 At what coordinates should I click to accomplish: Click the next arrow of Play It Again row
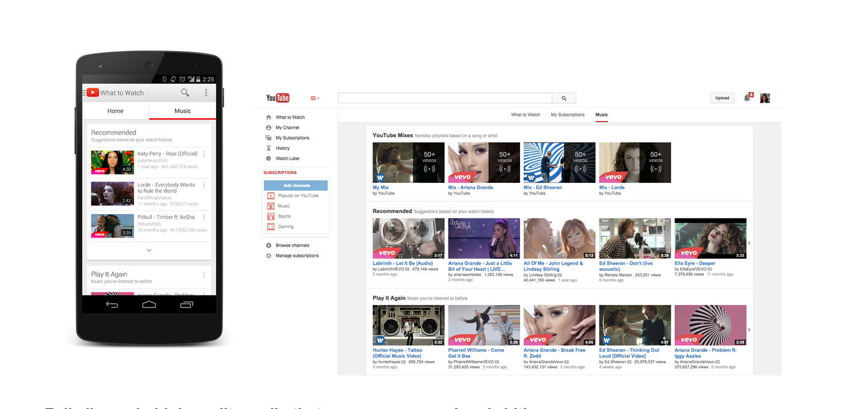(749, 330)
